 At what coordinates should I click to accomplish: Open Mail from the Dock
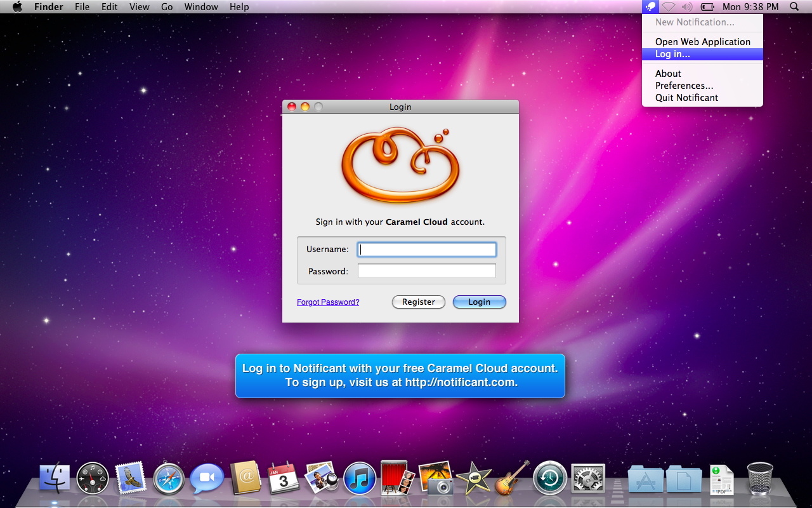(x=131, y=478)
